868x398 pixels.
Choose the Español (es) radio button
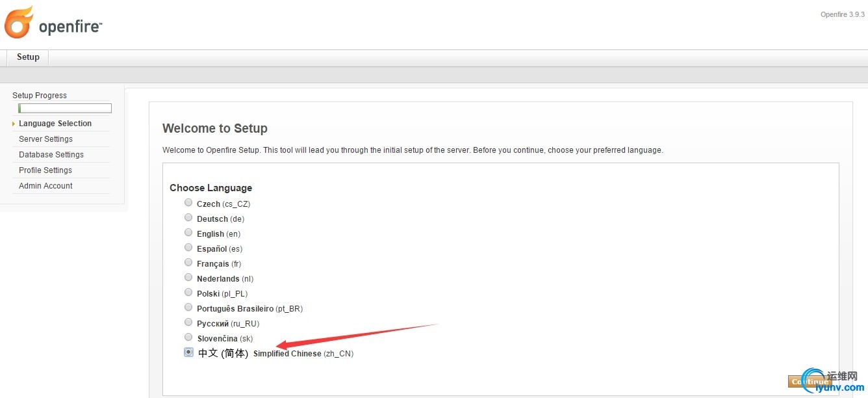pyautogui.click(x=188, y=248)
